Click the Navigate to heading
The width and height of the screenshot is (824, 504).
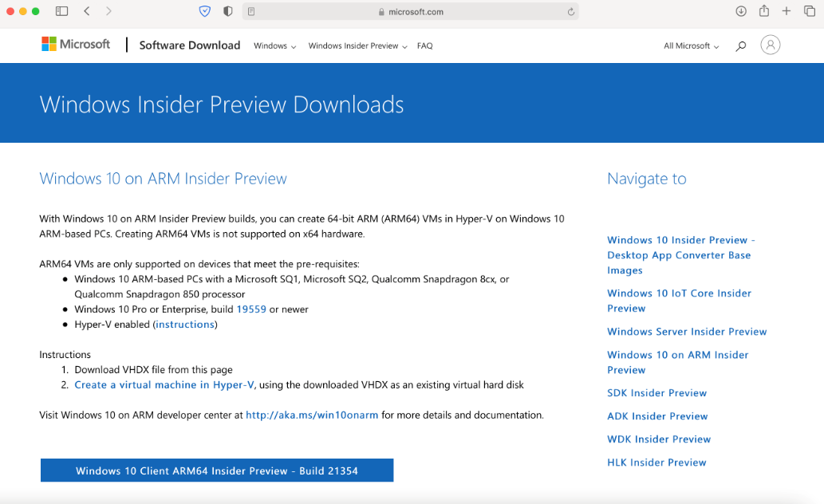tap(647, 179)
